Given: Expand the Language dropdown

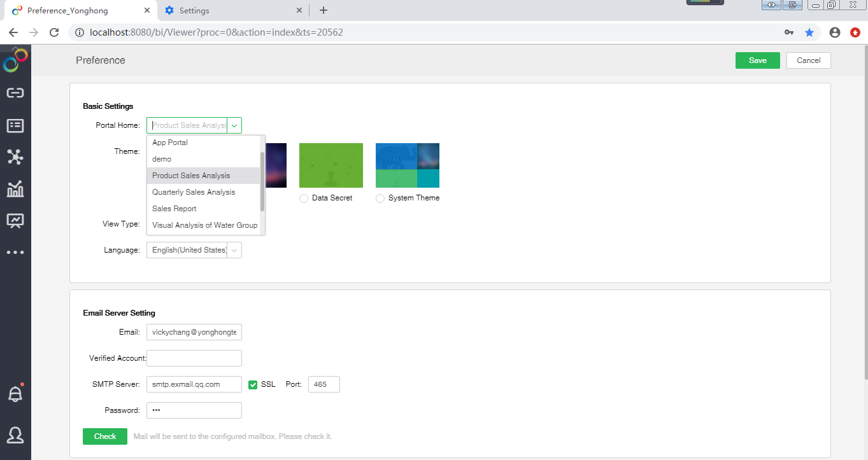Looking at the screenshot, I should point(234,251).
